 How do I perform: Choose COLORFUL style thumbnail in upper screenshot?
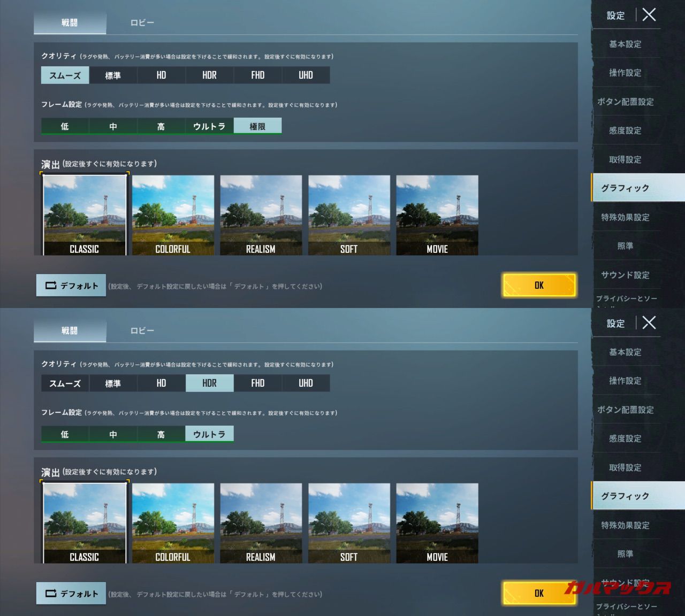(173, 215)
